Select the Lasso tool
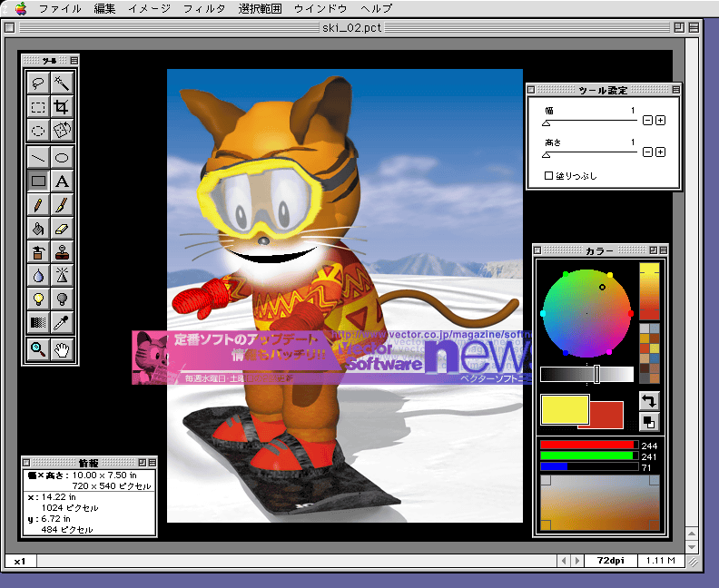Screen dimensions: 719x588 point(38,83)
